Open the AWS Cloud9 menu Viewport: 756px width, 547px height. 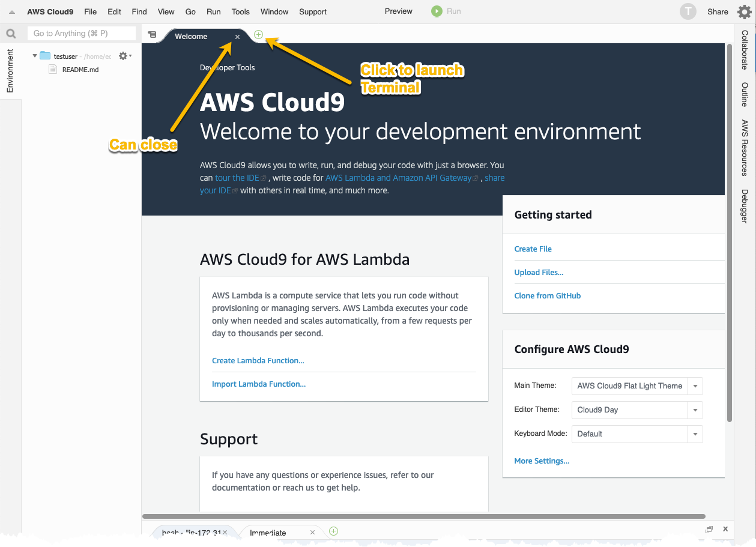click(50, 11)
